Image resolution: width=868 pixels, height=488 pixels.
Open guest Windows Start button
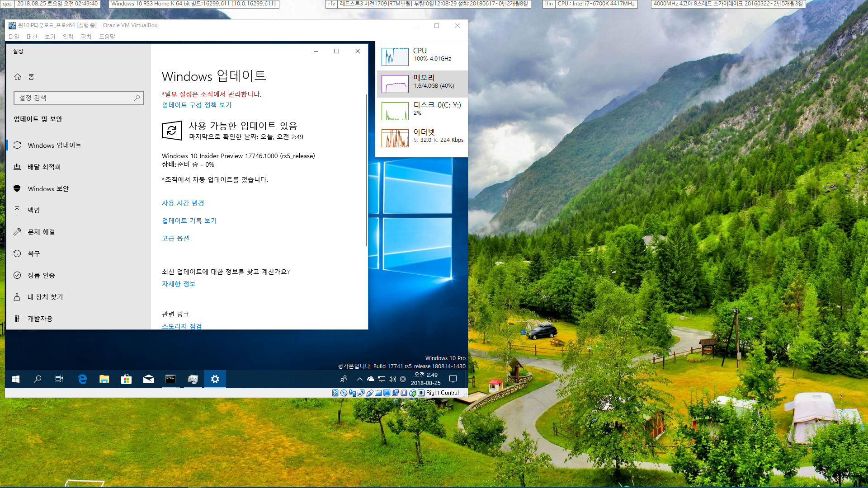coord(16,379)
